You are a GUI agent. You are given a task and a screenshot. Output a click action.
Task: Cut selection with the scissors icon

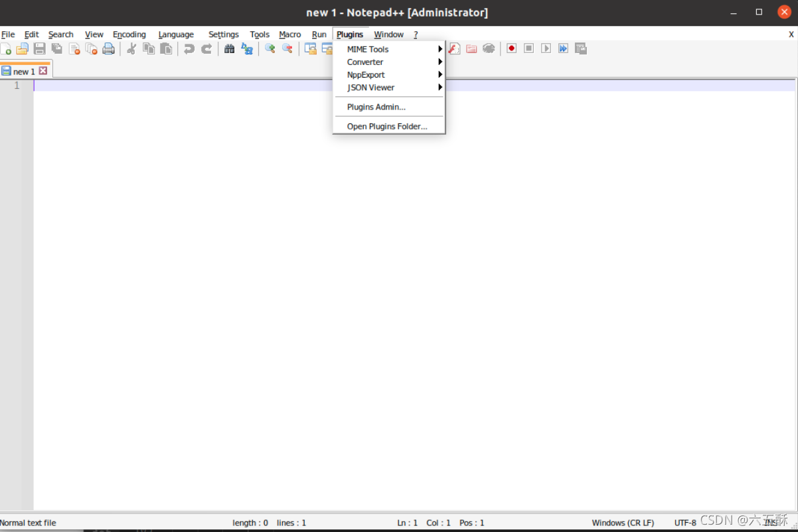point(131,48)
